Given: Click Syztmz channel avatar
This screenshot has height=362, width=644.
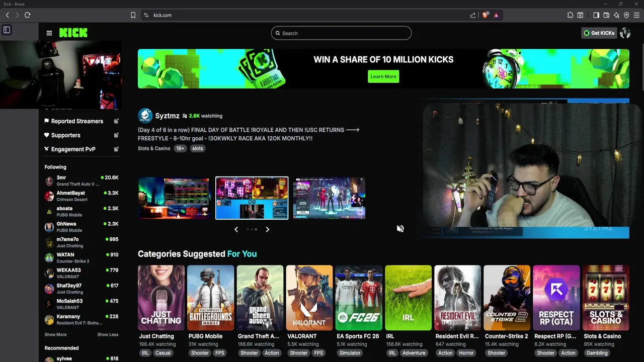Looking at the screenshot, I should click(x=145, y=116).
